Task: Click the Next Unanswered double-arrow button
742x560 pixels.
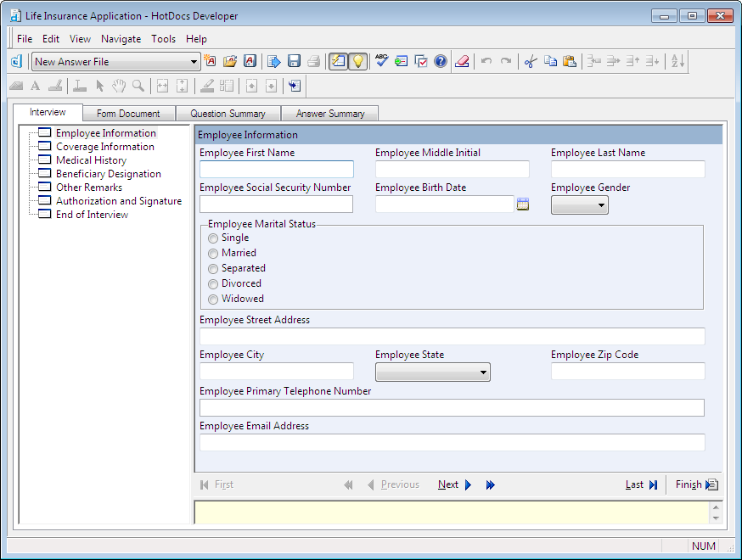Action: [x=490, y=484]
